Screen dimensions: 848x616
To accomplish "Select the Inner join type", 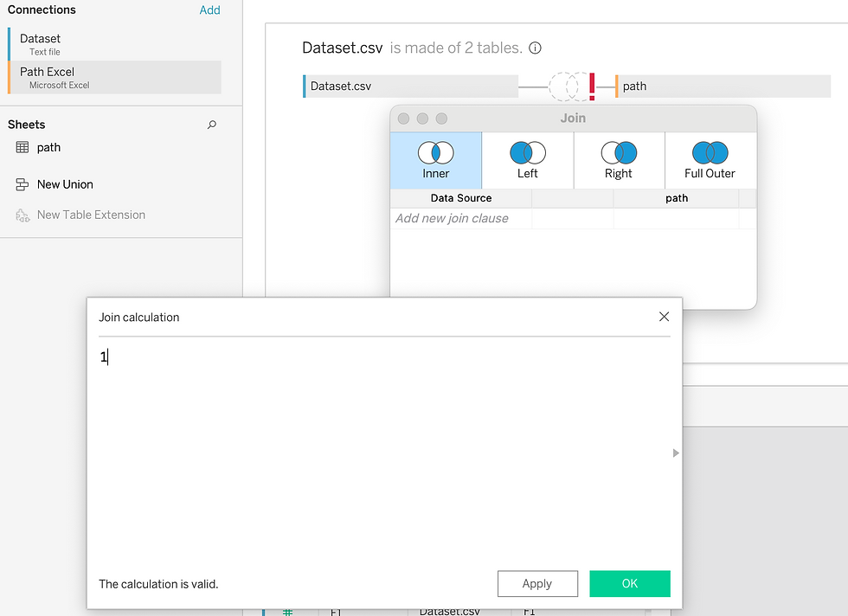I will [436, 160].
